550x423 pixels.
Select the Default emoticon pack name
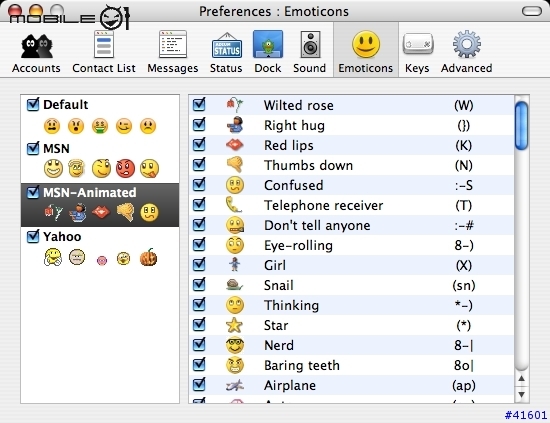click(x=66, y=105)
